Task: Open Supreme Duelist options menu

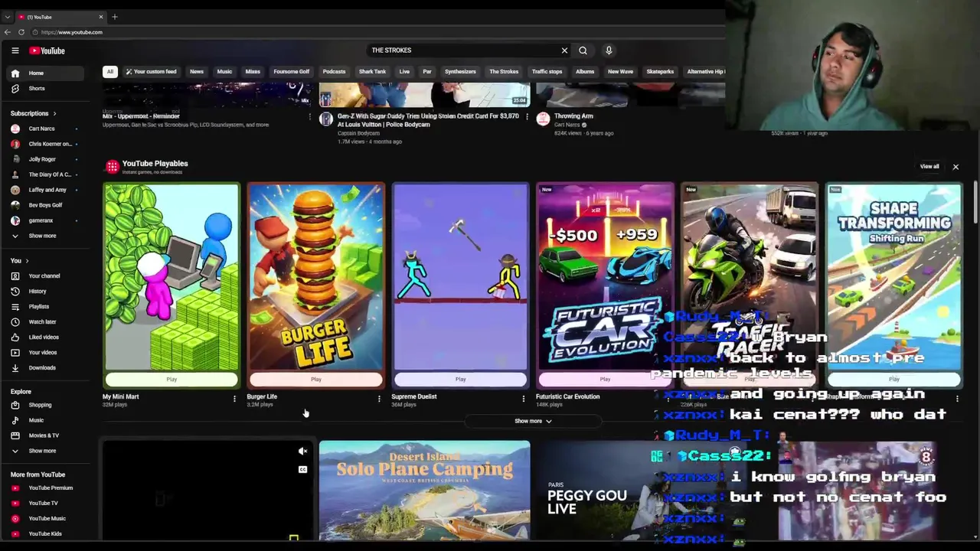Action: click(x=524, y=398)
